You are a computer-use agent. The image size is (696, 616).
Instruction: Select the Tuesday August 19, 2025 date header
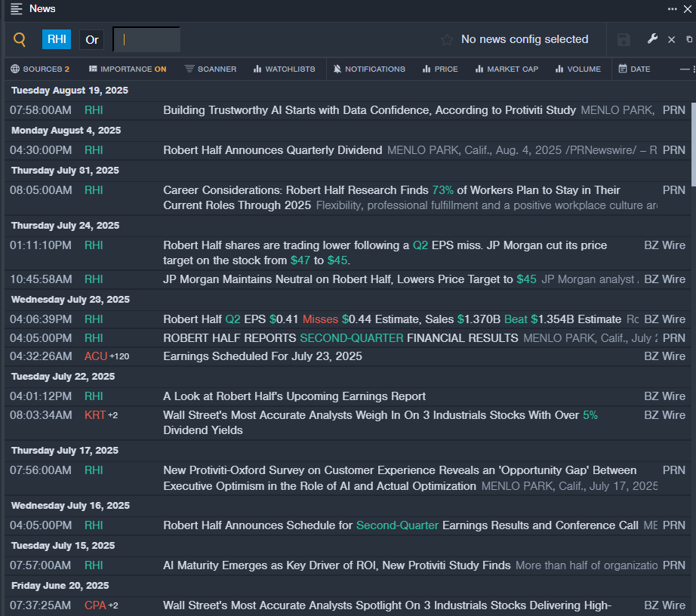tap(69, 91)
